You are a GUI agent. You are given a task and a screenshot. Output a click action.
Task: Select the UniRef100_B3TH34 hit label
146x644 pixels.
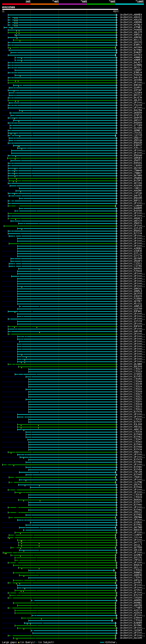coord(131,450)
